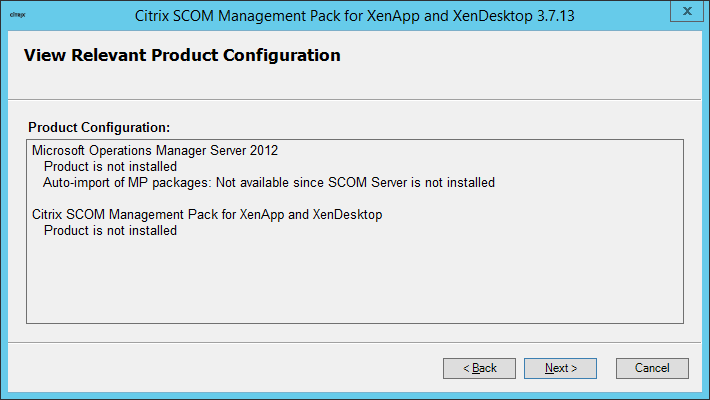Click Product is not installed under Microsoft Operations Manager
This screenshot has width=710, height=400.
click(110, 167)
